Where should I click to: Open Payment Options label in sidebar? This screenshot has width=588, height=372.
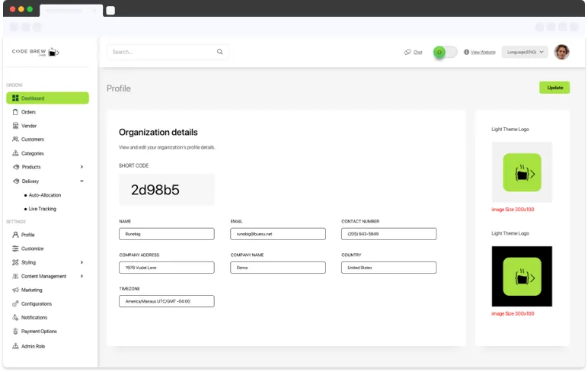point(39,332)
